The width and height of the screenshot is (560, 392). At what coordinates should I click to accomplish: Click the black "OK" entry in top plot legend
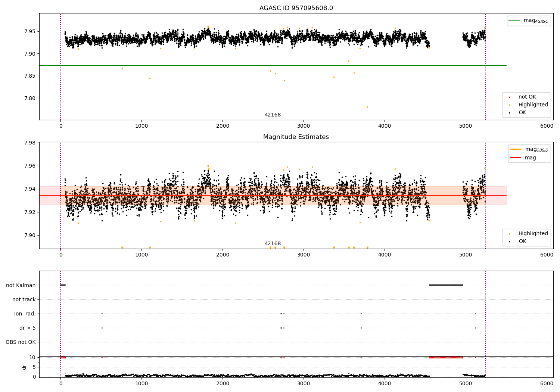(x=522, y=113)
